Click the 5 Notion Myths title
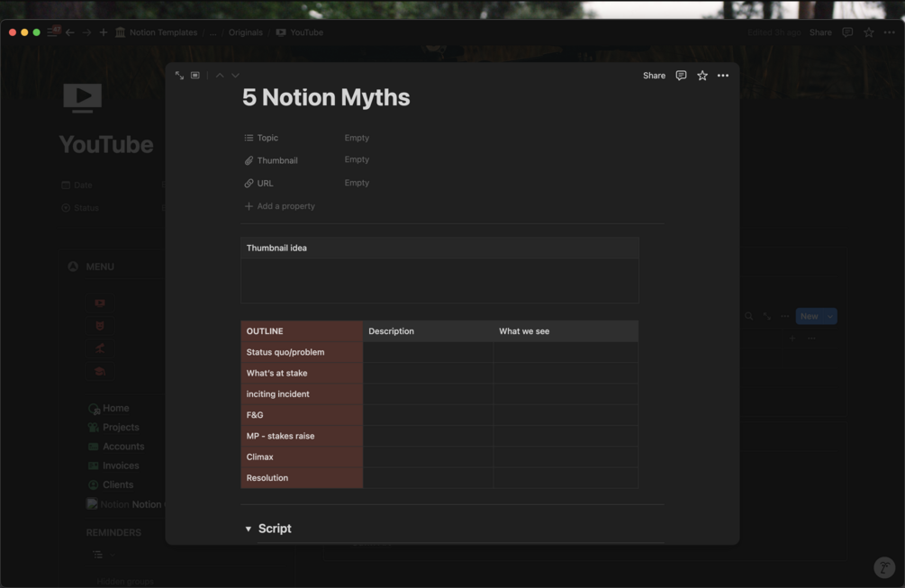Image resolution: width=905 pixels, height=588 pixels. point(326,97)
